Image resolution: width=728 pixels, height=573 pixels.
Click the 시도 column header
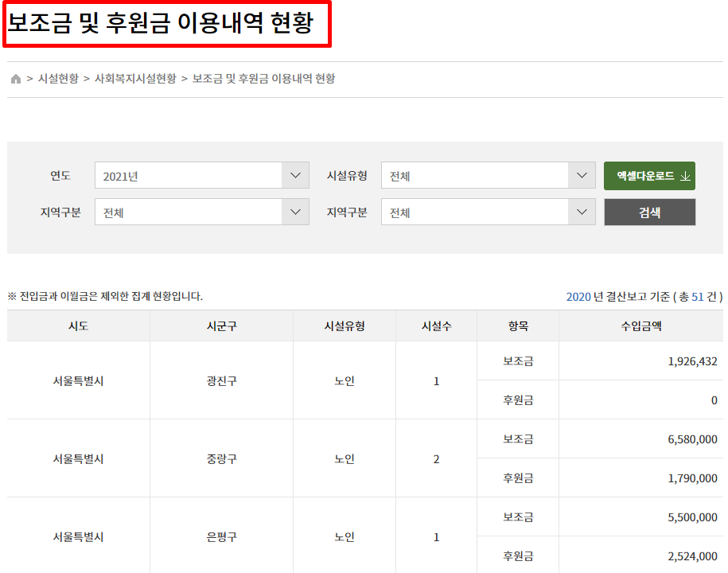tap(79, 326)
